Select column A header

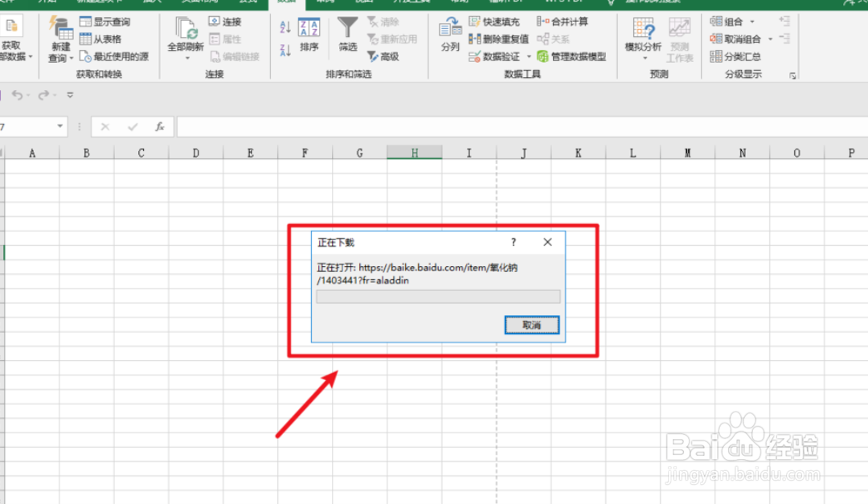32,153
